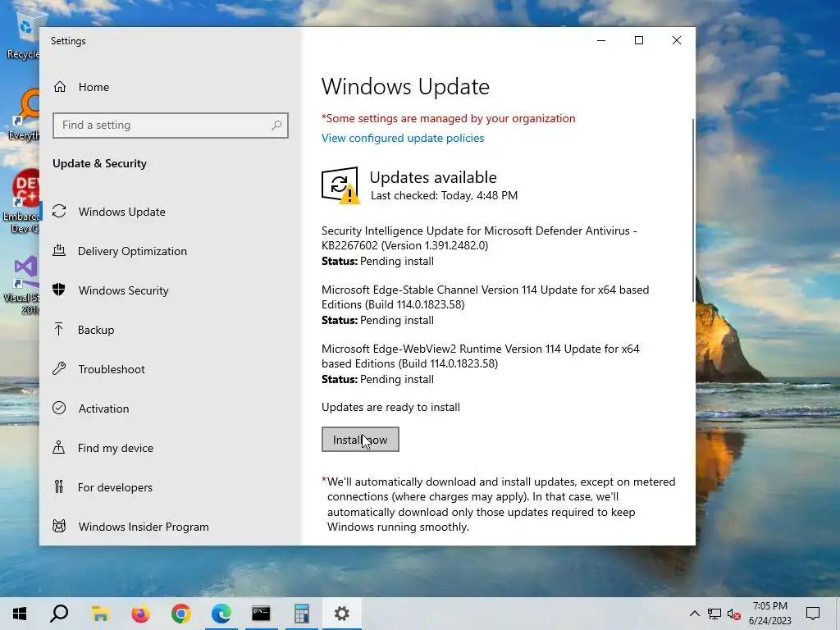Click the Updates available heading
The image size is (840, 630).
click(433, 177)
